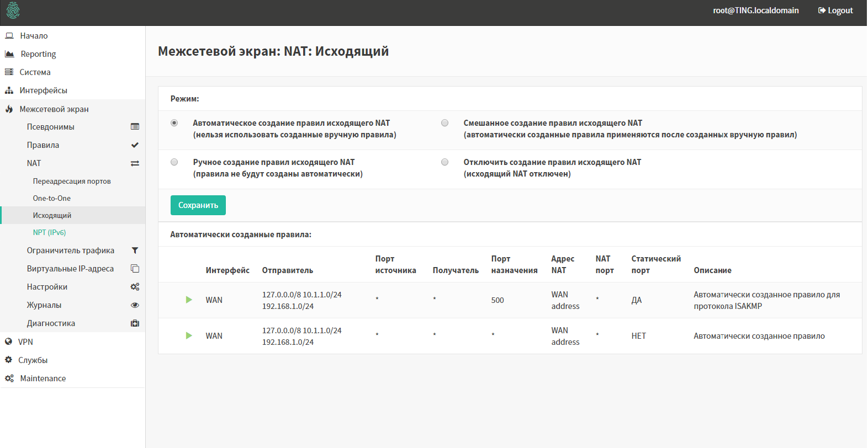Viewport: 868px width, 448px height.
Task: Click the green arrow of the ISAKMP rule
Action: (x=189, y=300)
